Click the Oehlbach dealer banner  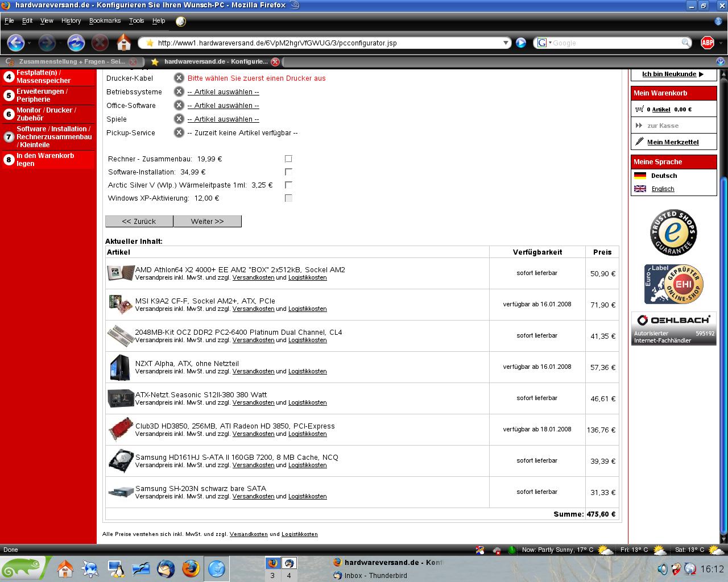click(673, 329)
